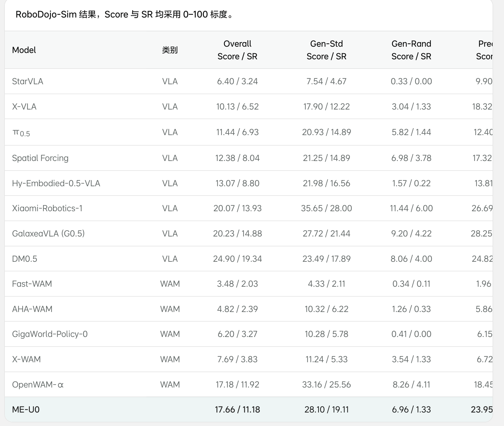Click Gen-Std value 33.16 / 25.56 for OpenWAM-α
This screenshot has width=504, height=426.
pos(326,384)
